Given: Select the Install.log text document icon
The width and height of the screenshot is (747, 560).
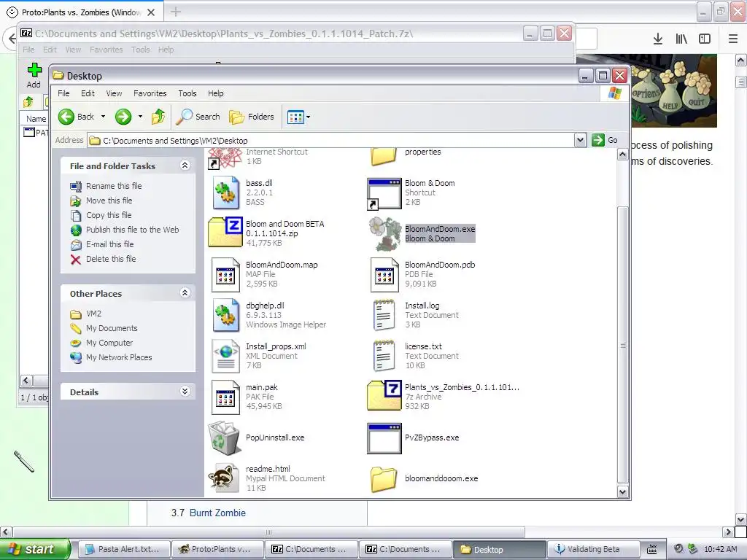Looking at the screenshot, I should (x=384, y=315).
